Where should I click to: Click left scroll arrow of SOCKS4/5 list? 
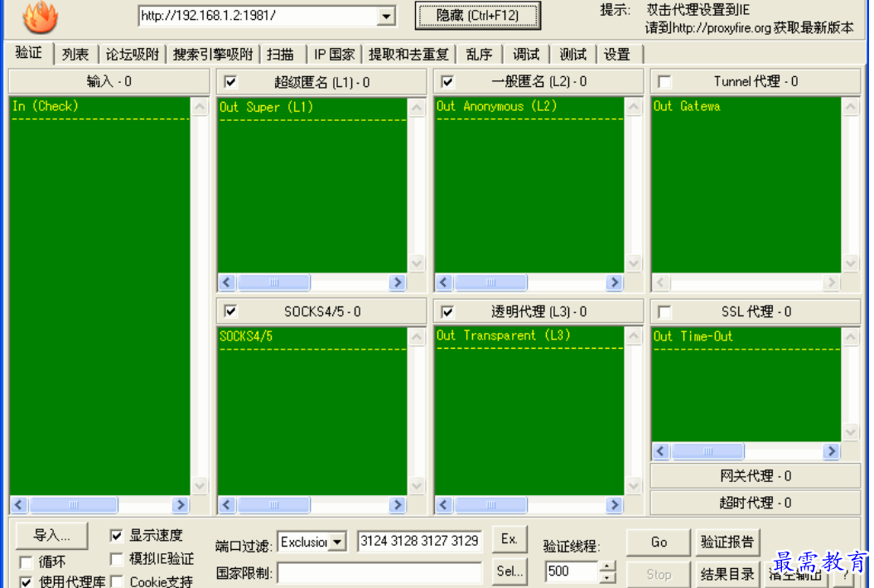[x=226, y=505]
